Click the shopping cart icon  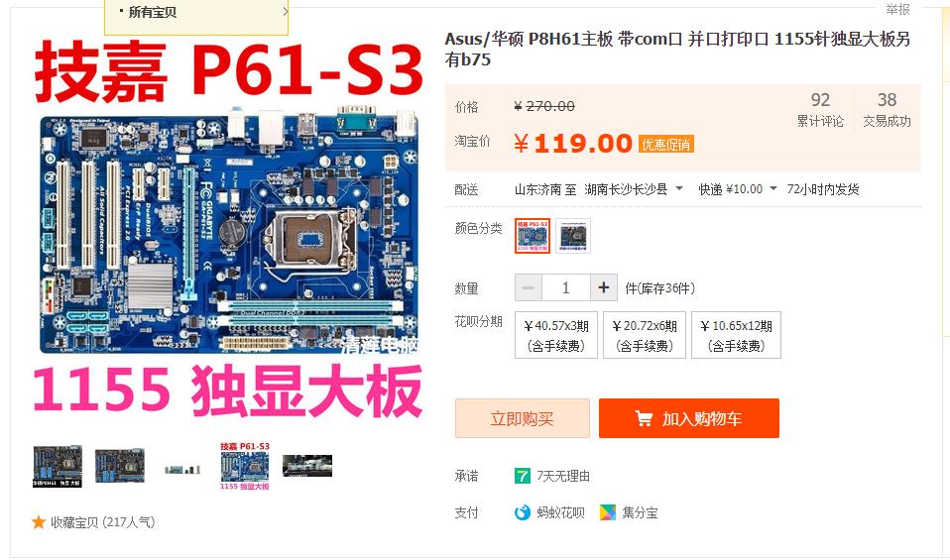(643, 418)
